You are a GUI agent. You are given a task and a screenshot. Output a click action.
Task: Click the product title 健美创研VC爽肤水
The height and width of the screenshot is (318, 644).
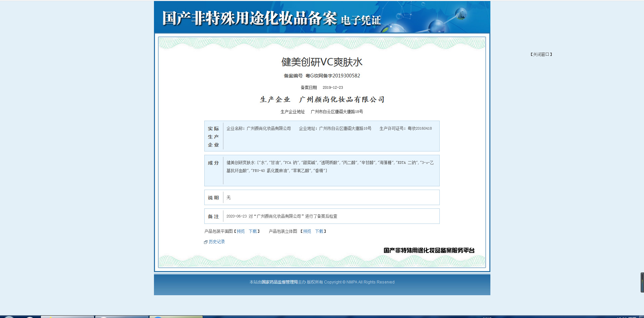322,62
